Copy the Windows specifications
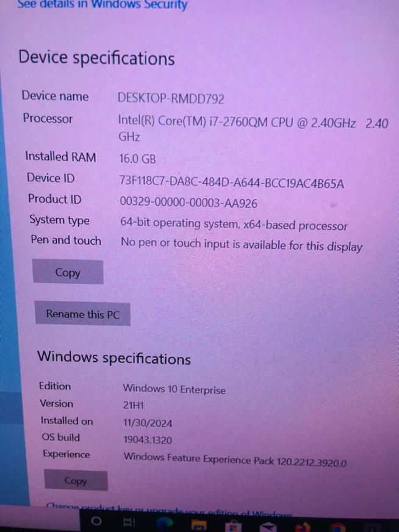This screenshot has height=532, width=399. (x=76, y=480)
